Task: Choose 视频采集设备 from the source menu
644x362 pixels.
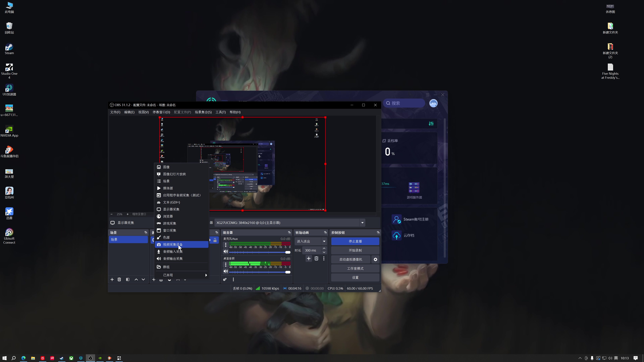Action: click(x=181, y=245)
